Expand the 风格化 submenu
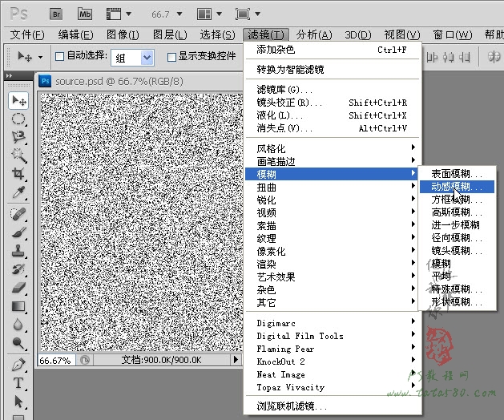Image resolution: width=504 pixels, height=420 pixels. click(x=333, y=148)
